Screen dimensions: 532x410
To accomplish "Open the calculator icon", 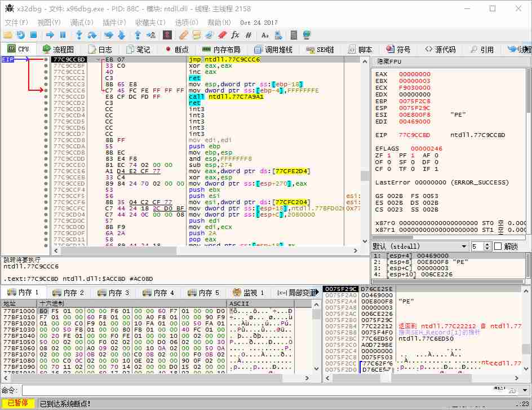I will 294,35.
